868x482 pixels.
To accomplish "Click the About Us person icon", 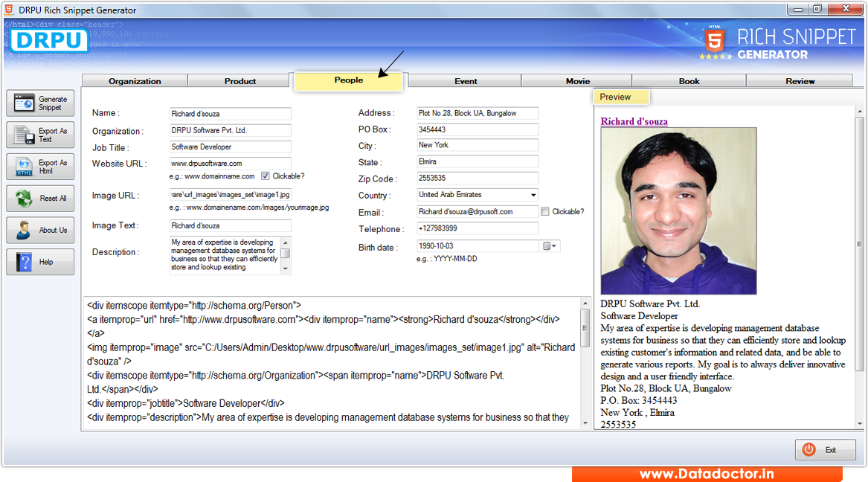I will (24, 230).
